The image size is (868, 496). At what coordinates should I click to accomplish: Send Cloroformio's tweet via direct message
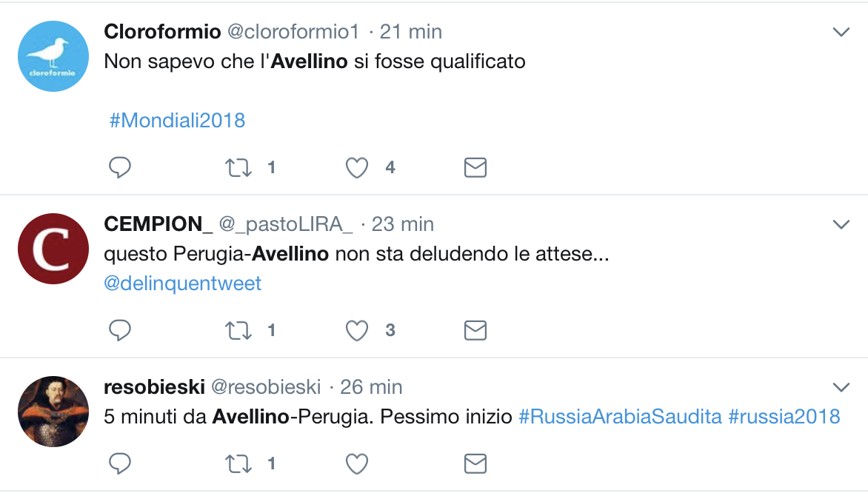click(475, 167)
